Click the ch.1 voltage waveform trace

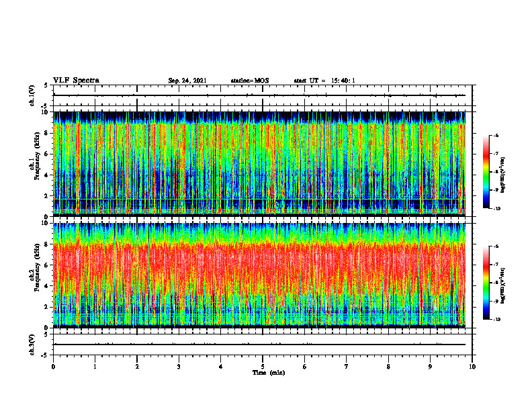click(259, 95)
